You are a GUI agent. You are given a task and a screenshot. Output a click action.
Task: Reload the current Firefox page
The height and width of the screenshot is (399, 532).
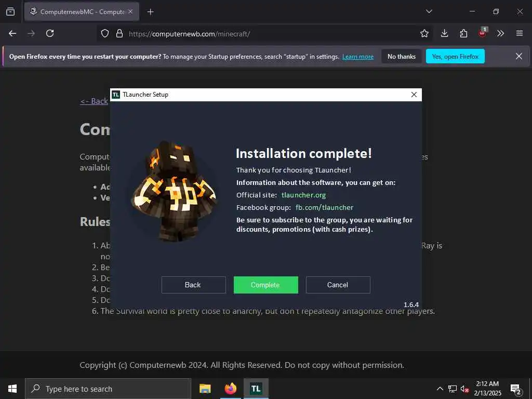point(50,33)
